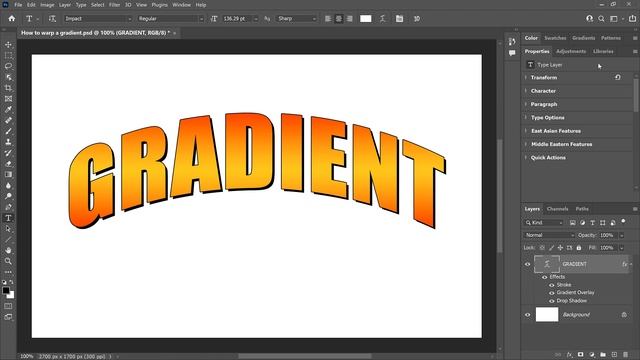Open the layer filter Kind dropdown

point(544,222)
